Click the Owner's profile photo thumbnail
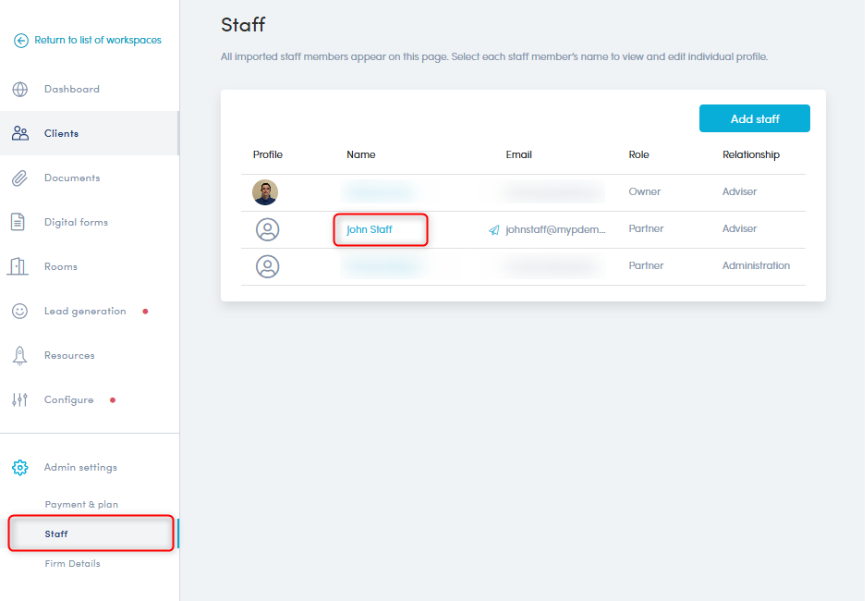Viewport: 865px width, 601px height. click(x=266, y=192)
